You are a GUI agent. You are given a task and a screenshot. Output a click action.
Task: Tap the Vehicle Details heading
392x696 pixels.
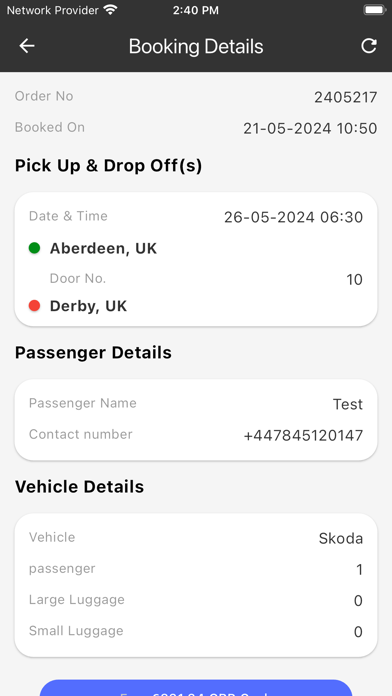[79, 487]
